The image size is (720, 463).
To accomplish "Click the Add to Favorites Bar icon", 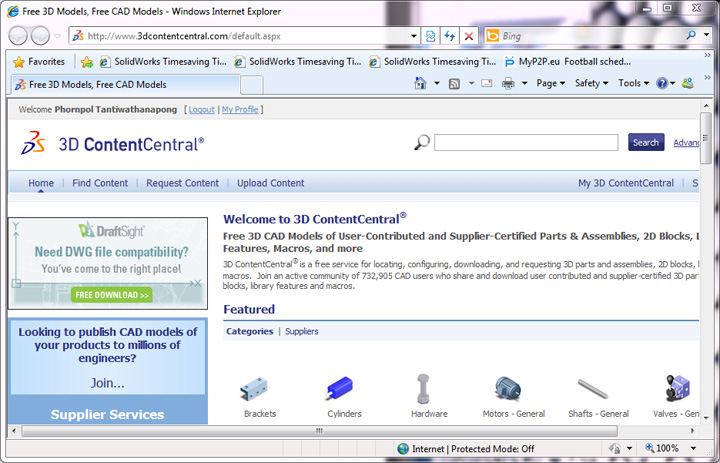I will coord(86,62).
